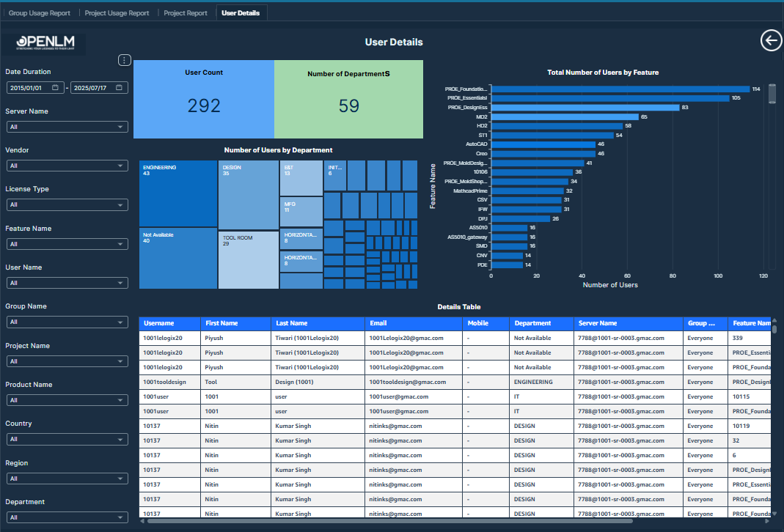
Task: Open the Vendor filter dropdown
Action: [x=67, y=166]
